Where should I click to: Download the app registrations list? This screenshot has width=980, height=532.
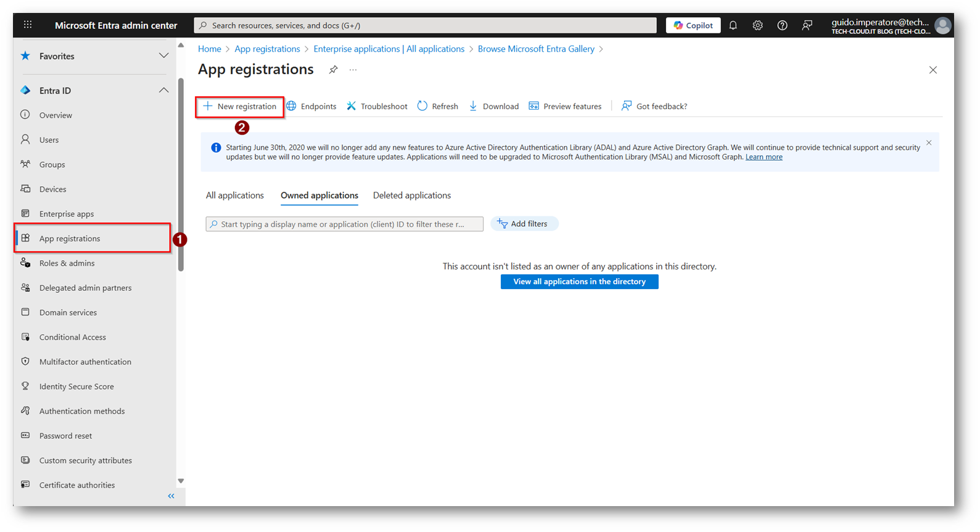coord(494,107)
